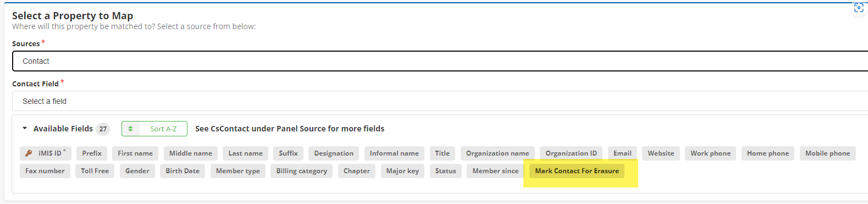Select the Mark Contact For Erasure field
Screen dimensions: 868x204
coord(577,171)
